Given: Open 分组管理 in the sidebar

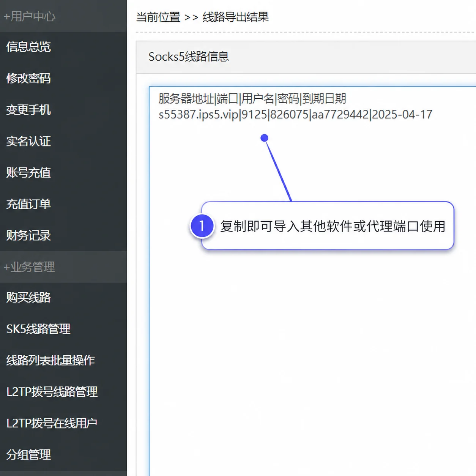Looking at the screenshot, I should (x=28, y=454).
